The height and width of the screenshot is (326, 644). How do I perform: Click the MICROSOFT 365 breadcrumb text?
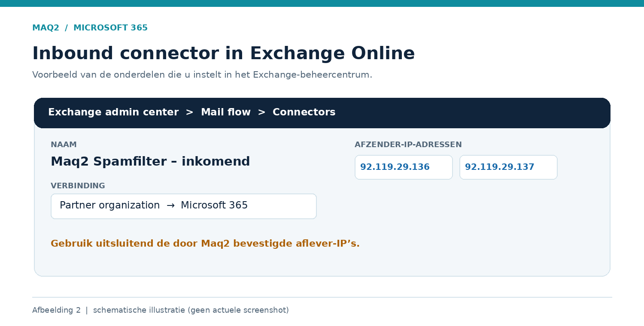click(x=111, y=28)
